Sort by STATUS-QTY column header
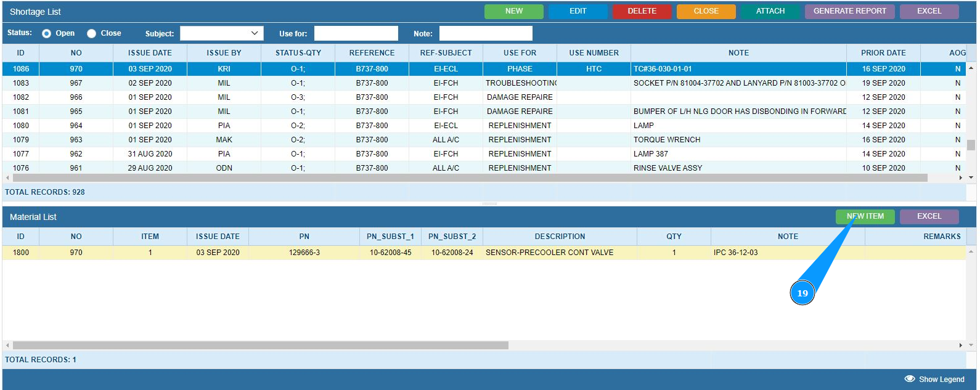This screenshot has width=980, height=390. coord(298,53)
